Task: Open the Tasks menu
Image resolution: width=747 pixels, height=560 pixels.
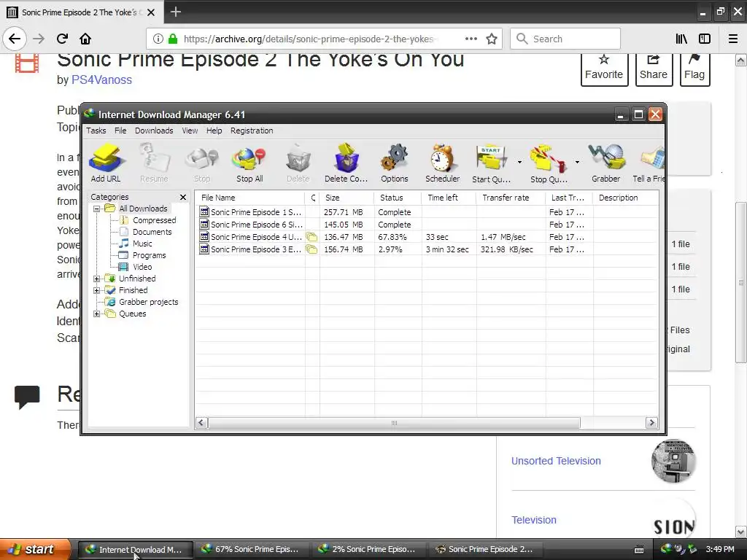Action: [x=96, y=131]
